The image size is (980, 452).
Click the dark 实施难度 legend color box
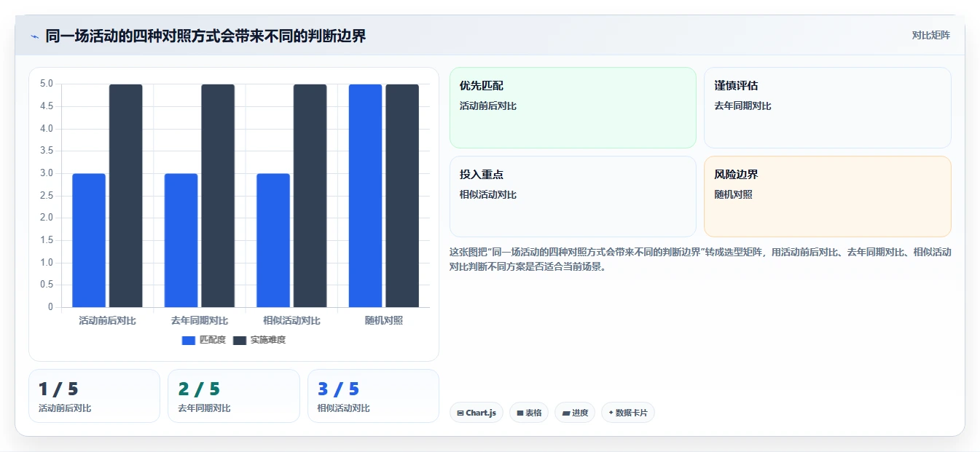coord(240,340)
